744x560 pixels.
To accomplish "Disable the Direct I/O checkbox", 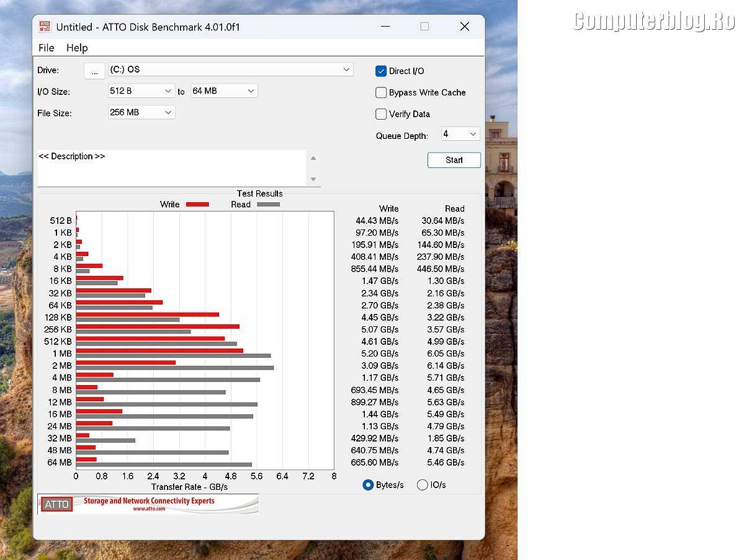I will (x=381, y=71).
